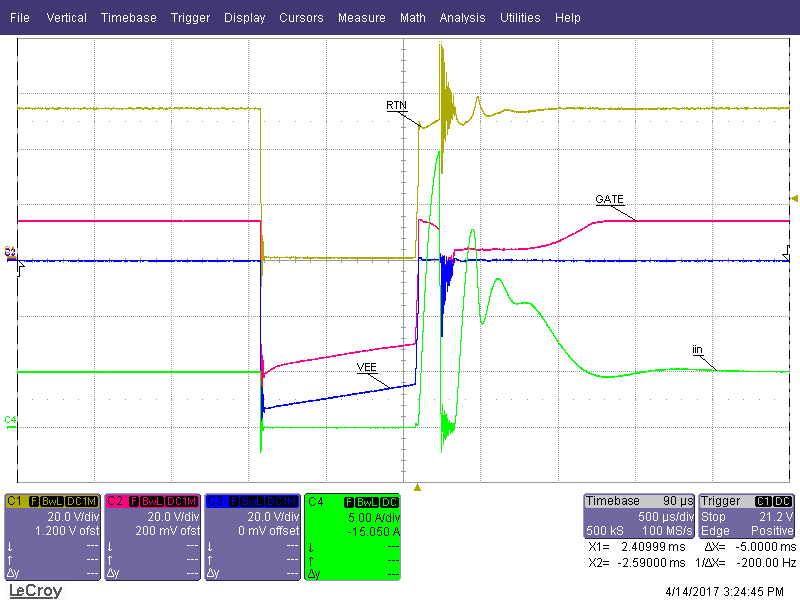Open the Math menu
Image resolution: width=800 pixels, height=600 pixels.
tap(412, 18)
